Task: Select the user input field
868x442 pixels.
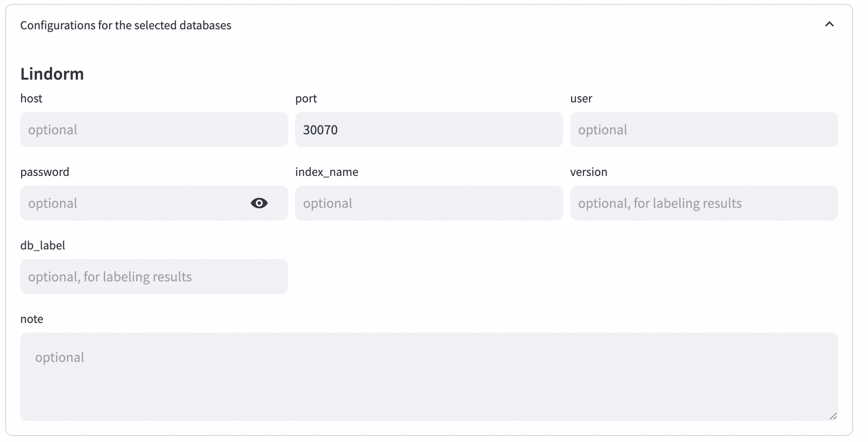Action: (x=703, y=130)
